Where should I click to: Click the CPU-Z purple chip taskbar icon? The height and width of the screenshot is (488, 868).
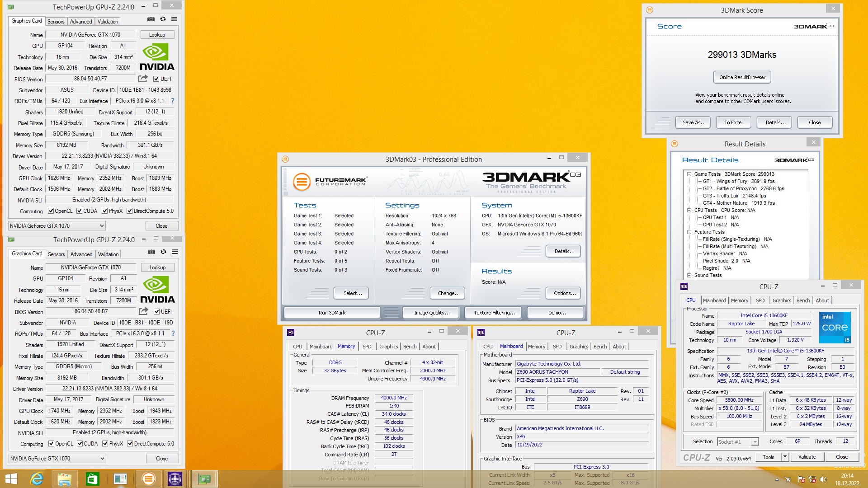(175, 479)
